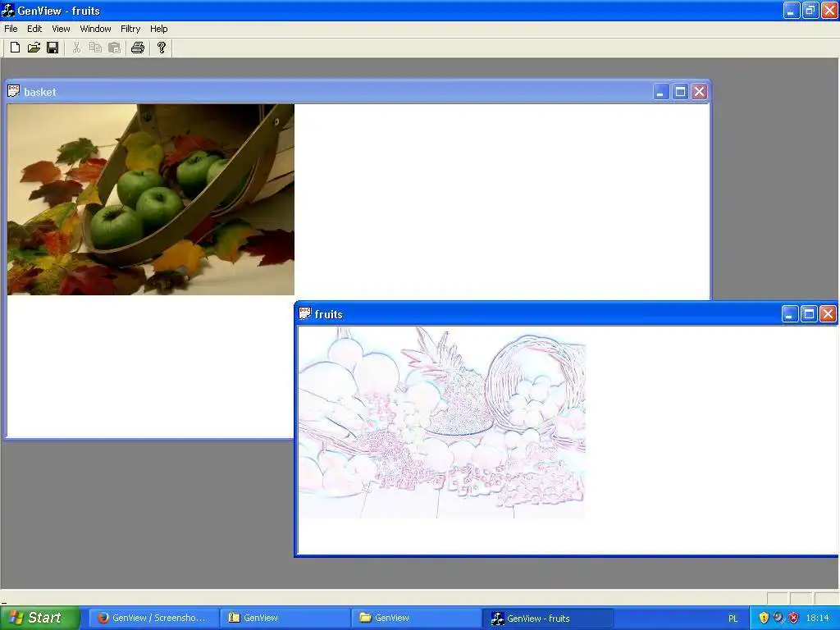
Task: Click the Paste clipboard toolbar icon
Action: click(114, 48)
